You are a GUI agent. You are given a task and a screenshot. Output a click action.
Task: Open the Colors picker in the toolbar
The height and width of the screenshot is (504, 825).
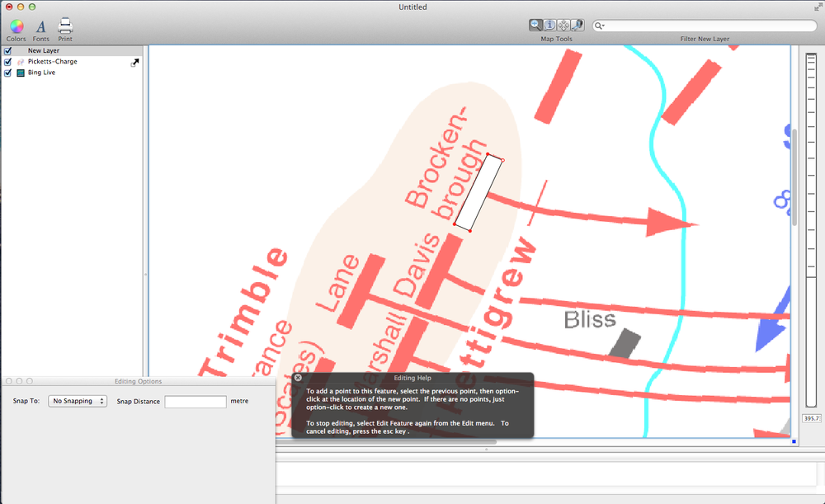16,26
